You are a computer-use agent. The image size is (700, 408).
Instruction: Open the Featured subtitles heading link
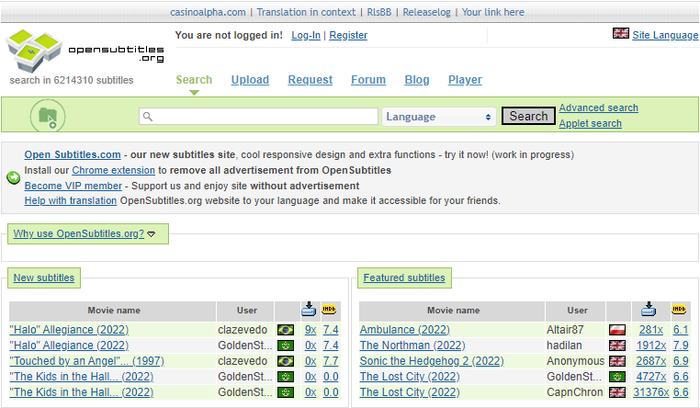[x=404, y=278]
